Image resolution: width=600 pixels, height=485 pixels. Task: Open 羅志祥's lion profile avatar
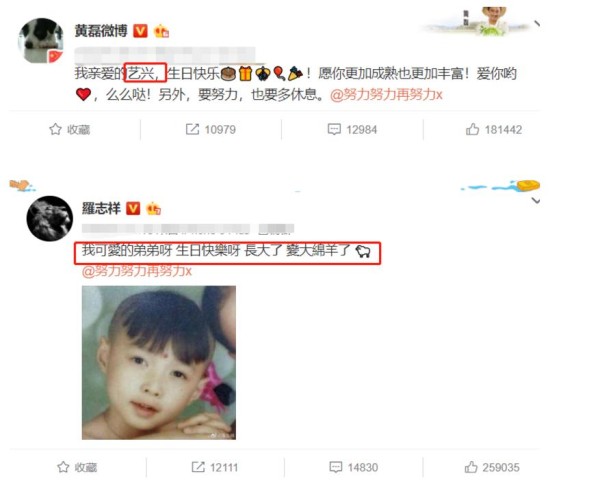(49, 219)
